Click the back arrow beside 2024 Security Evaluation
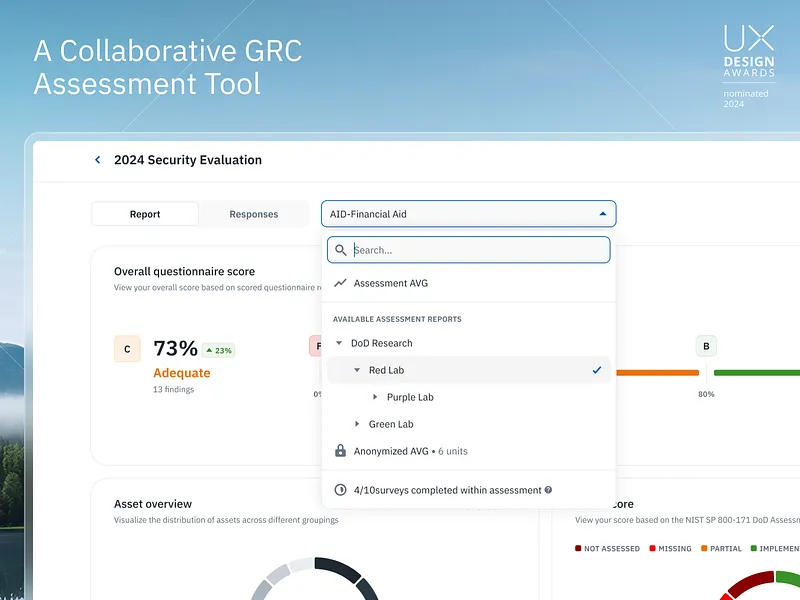The image size is (800, 600). click(x=97, y=159)
